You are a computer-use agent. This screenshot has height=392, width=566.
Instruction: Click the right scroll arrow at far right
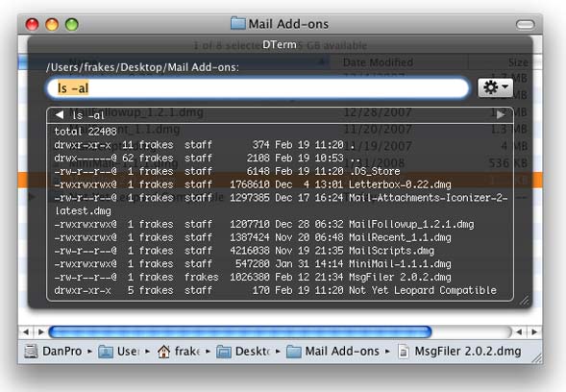pos(534,331)
